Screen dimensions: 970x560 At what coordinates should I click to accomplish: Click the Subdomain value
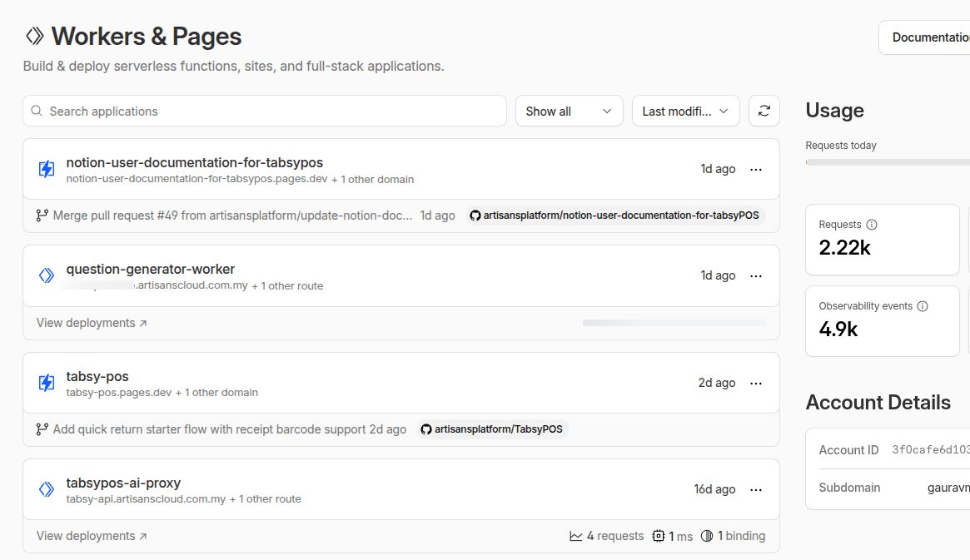click(948, 487)
